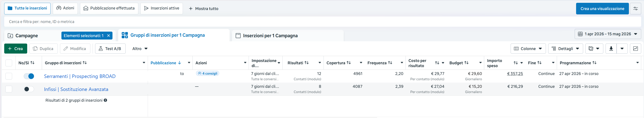
Task: Click Crea una visualizzazione button
Action: pyautogui.click(x=602, y=8)
